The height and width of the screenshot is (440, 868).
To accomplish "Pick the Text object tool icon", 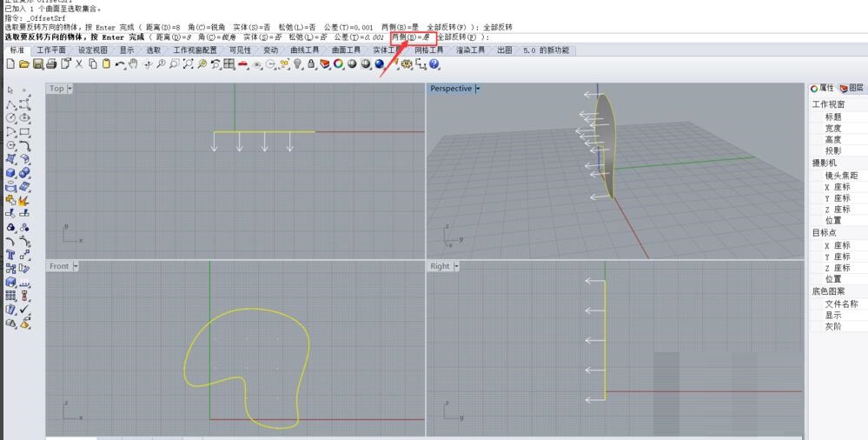I will coord(10,255).
